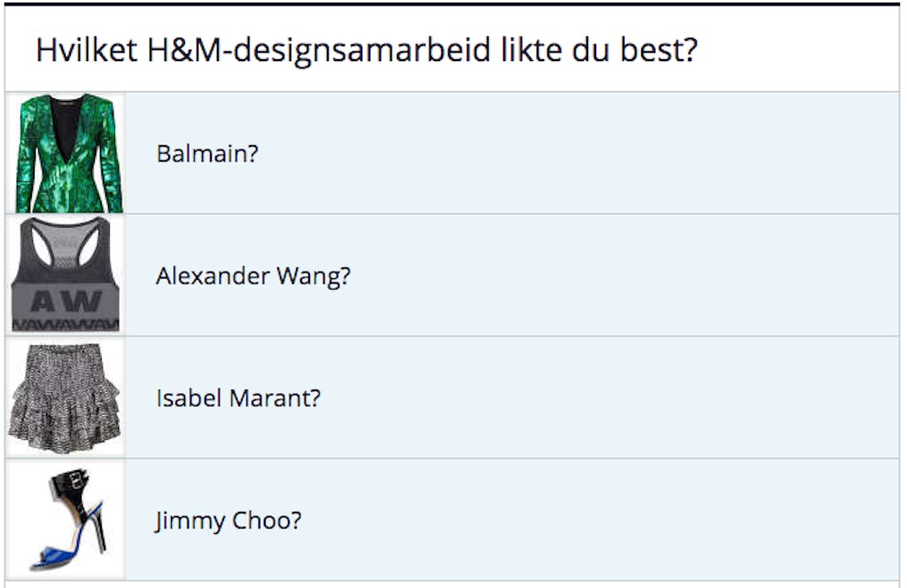Select the "Alexander Wang?" answer text
Image resolution: width=907 pixels, height=588 pixels.
pyautogui.click(x=253, y=276)
